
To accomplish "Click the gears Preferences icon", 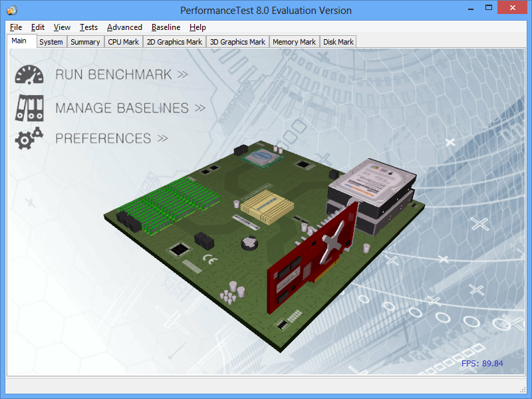I will (29, 138).
